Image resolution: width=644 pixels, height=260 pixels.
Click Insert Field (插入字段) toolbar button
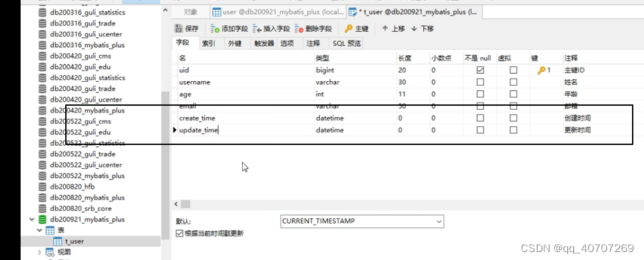(x=271, y=29)
